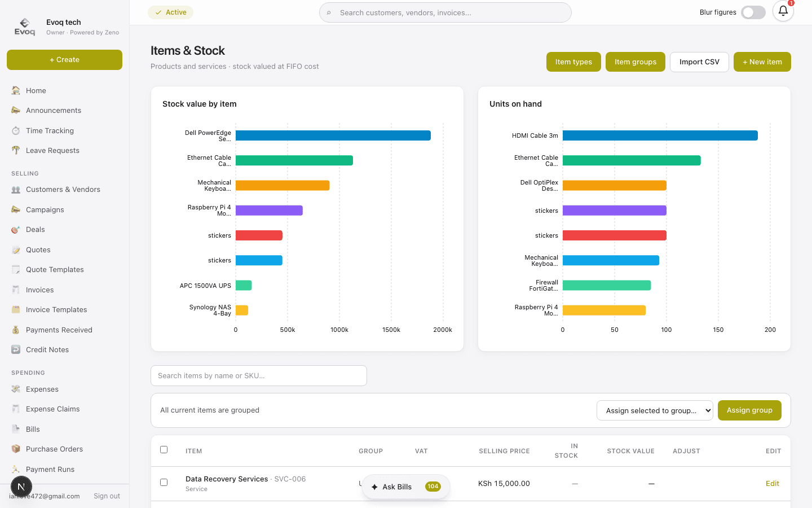Open Purchase Orders in the sidebar
The width and height of the screenshot is (812, 508).
[64, 449]
